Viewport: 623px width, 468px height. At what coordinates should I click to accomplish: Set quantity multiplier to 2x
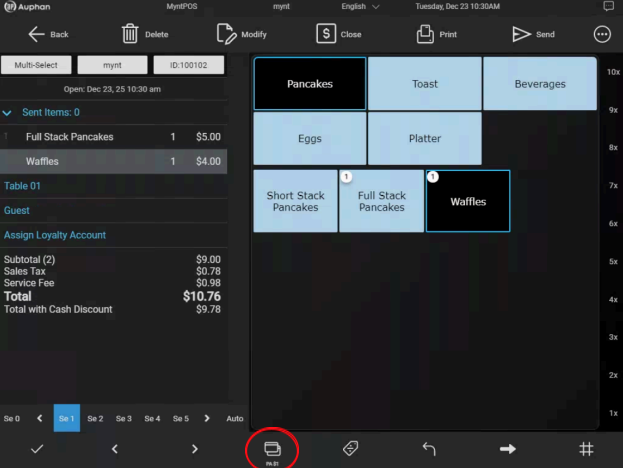[x=613, y=375]
